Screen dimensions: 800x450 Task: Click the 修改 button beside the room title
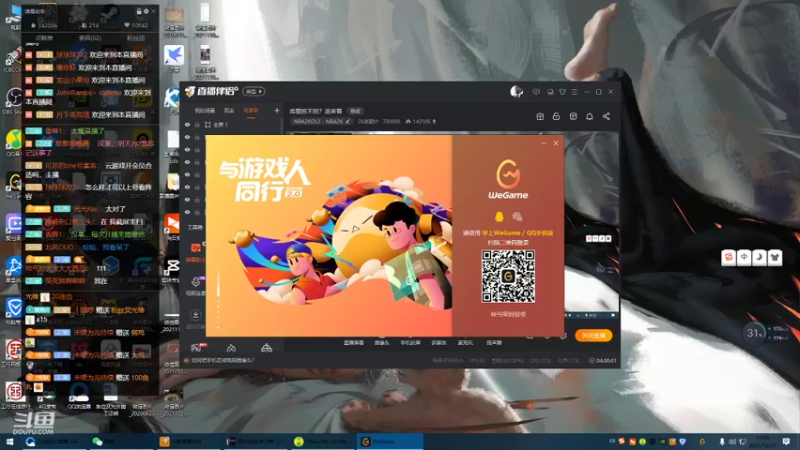coord(355,111)
